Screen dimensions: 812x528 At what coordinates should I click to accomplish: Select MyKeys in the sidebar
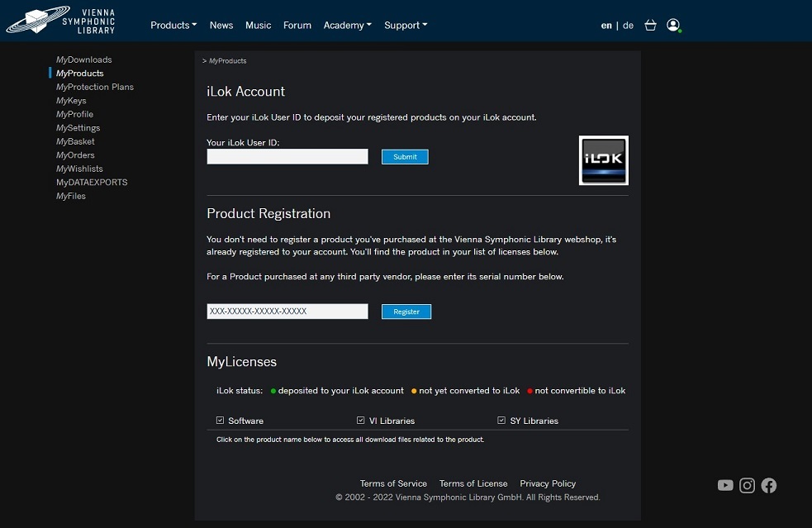point(71,100)
